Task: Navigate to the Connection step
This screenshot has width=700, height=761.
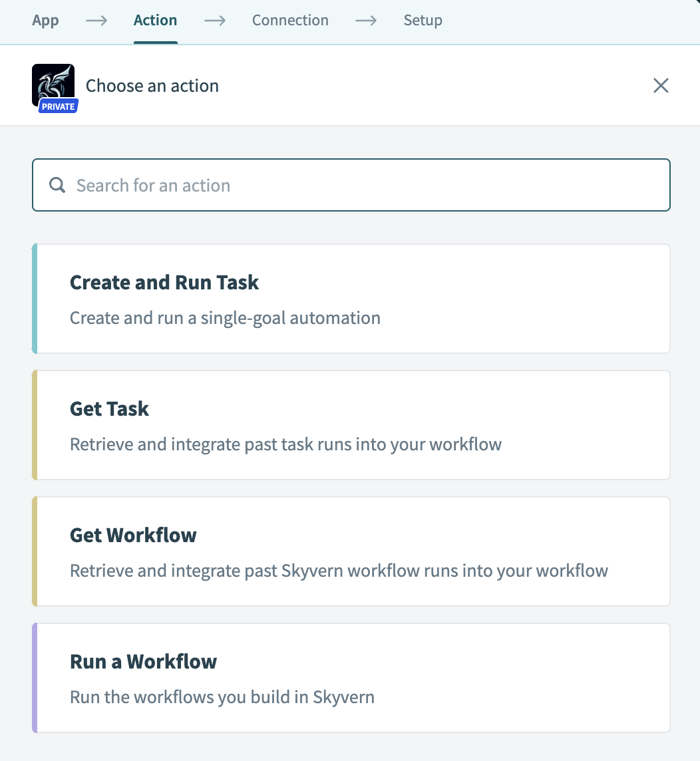Action: click(x=289, y=21)
